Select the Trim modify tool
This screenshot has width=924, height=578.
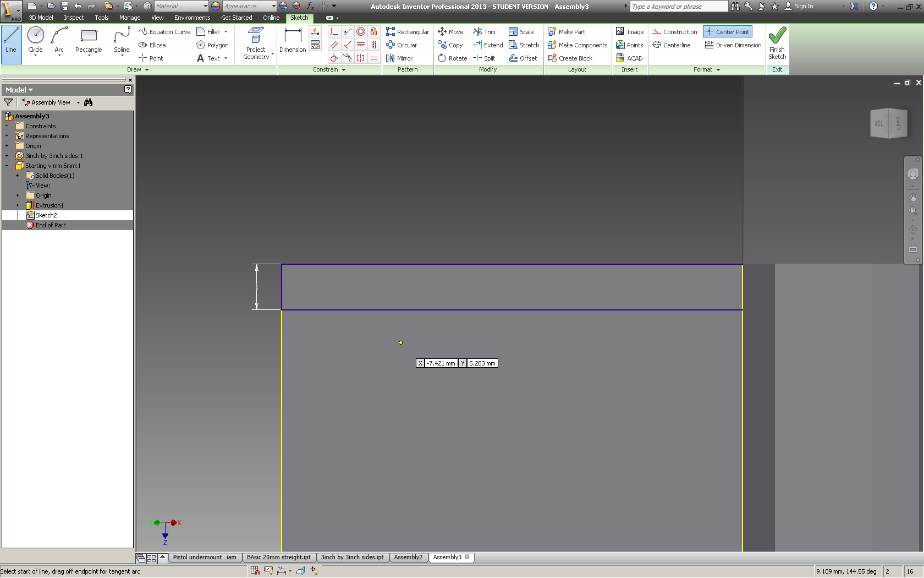(x=484, y=32)
